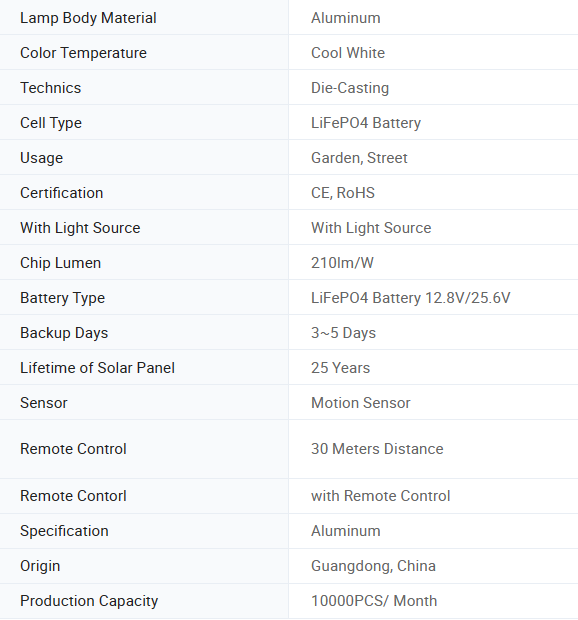Select the Specification row label
The image size is (578, 620).
64,531
